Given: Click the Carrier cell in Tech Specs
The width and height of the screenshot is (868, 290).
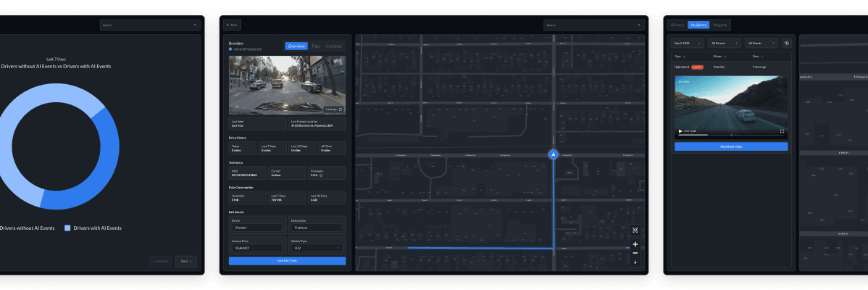Looking at the screenshot, I should [287, 173].
